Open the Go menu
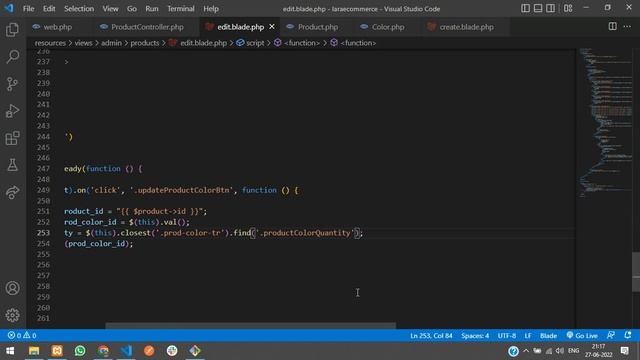This screenshot has height=360, width=640. pos(131,9)
